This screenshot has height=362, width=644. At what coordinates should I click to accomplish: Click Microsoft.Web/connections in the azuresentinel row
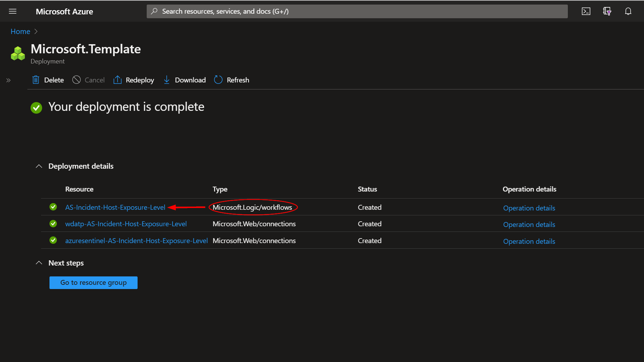point(254,241)
